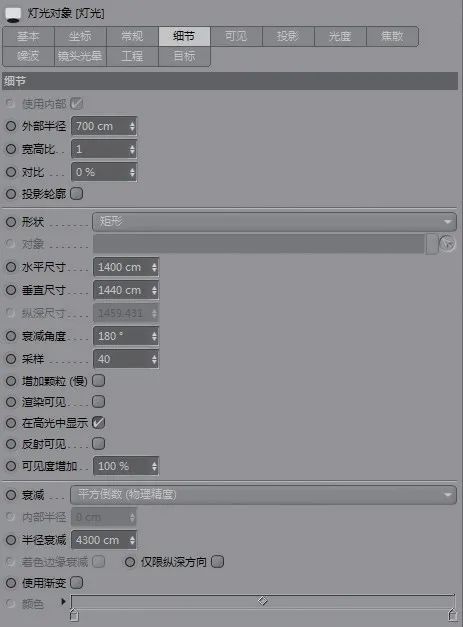Click the 水平尺寸 animation dot
463x627 pixels.
tap(11, 267)
